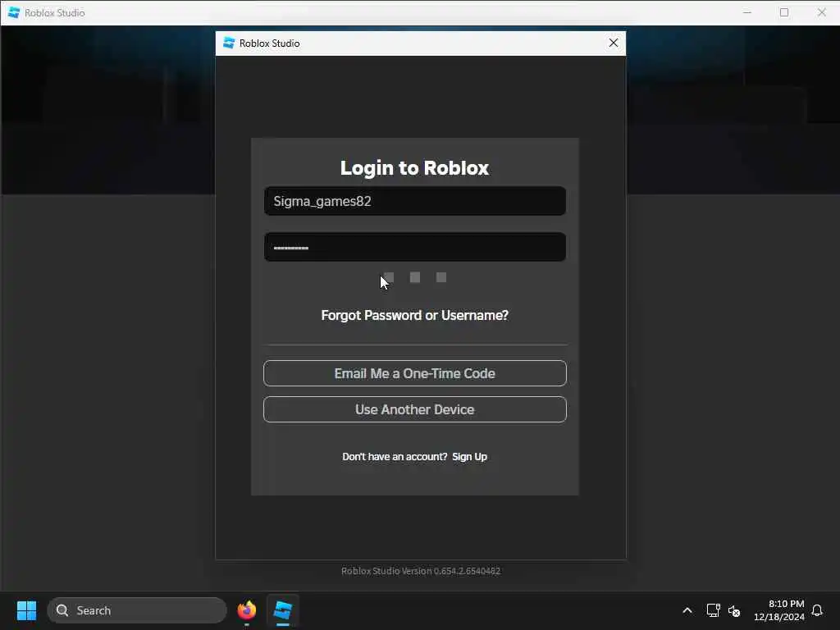Select Use Another Device button
Image resolution: width=840 pixels, height=630 pixels.
point(414,409)
